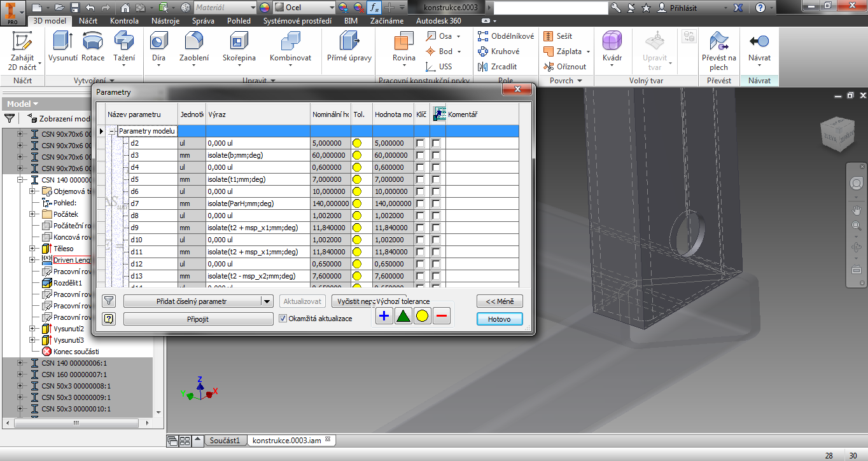This screenshot has width=868, height=461.
Task: Activate the Skořepina shell tool
Action: point(239,47)
